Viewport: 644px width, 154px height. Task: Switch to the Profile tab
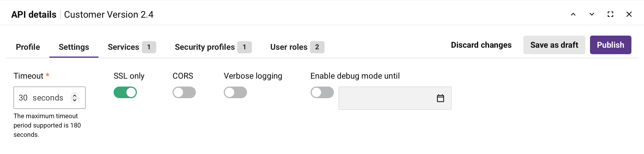pos(28,47)
